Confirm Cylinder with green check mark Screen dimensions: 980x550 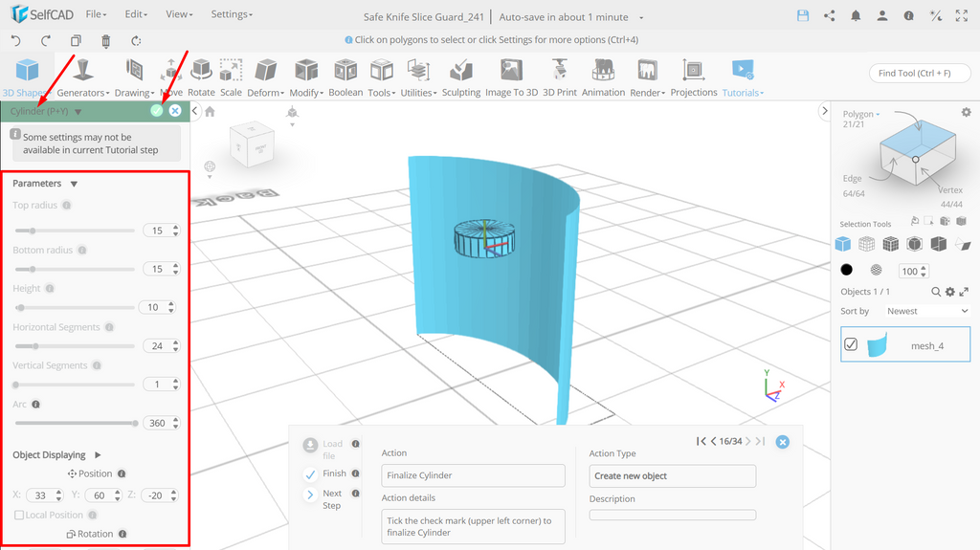click(157, 111)
